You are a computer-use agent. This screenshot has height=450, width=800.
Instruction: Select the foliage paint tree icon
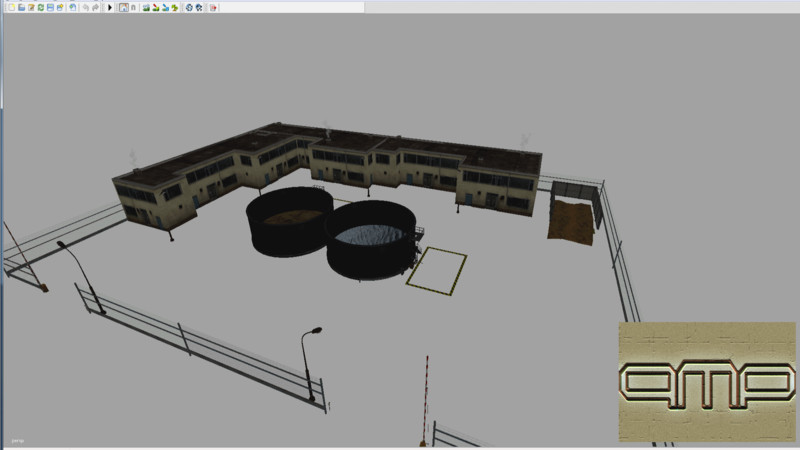175,7
